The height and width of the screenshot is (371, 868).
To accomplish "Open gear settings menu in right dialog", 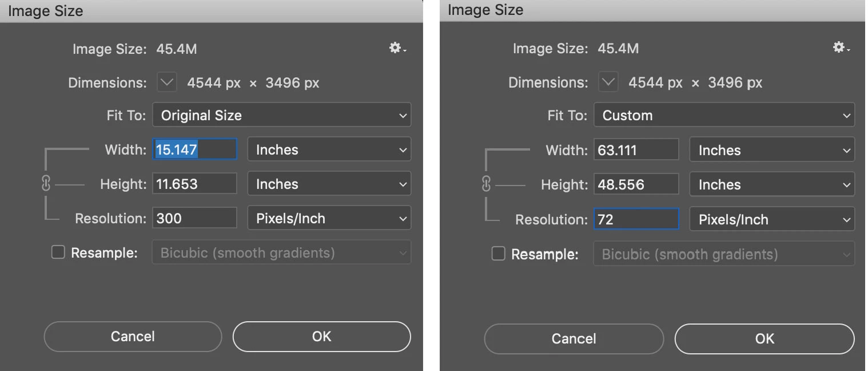I will click(x=840, y=48).
